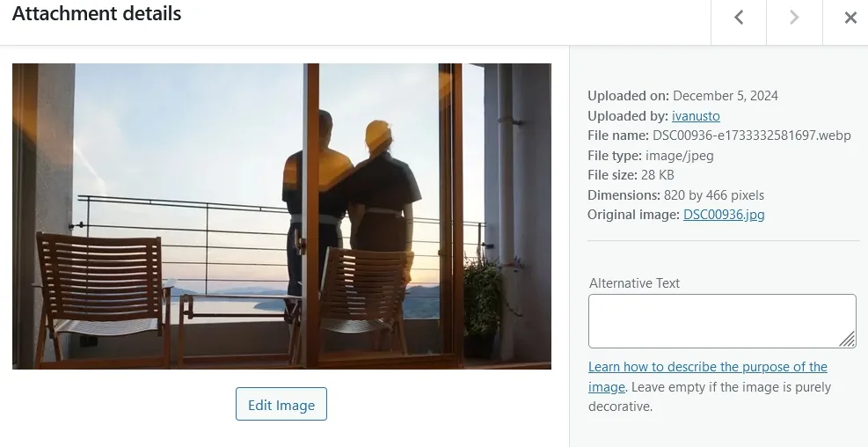868x447 pixels.
Task: Select the DSC00936-e1733332581697.webp file name text
Action: [x=751, y=136]
